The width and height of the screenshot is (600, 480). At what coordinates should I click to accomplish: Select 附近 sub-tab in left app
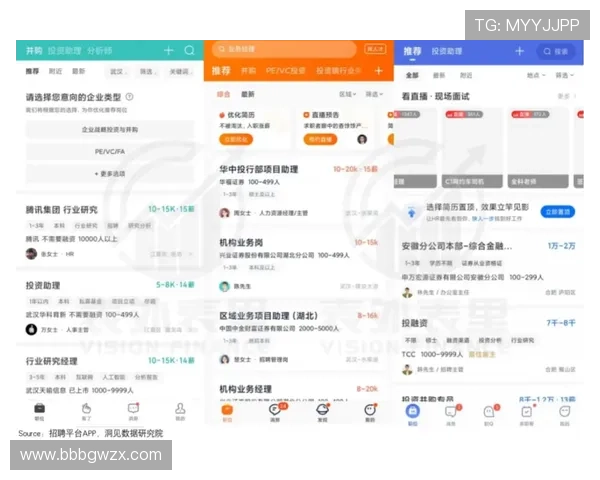coord(55,71)
